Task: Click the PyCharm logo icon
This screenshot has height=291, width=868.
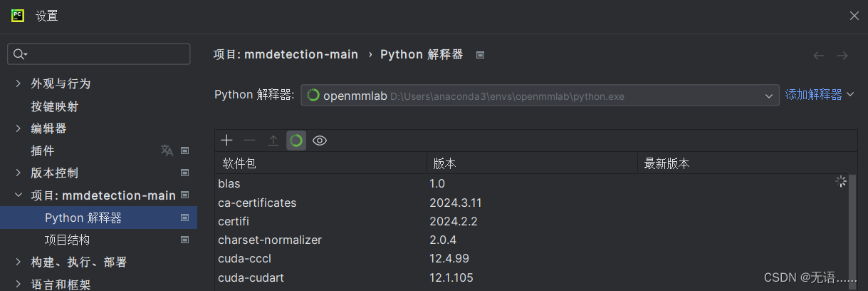Action: pos(18,15)
